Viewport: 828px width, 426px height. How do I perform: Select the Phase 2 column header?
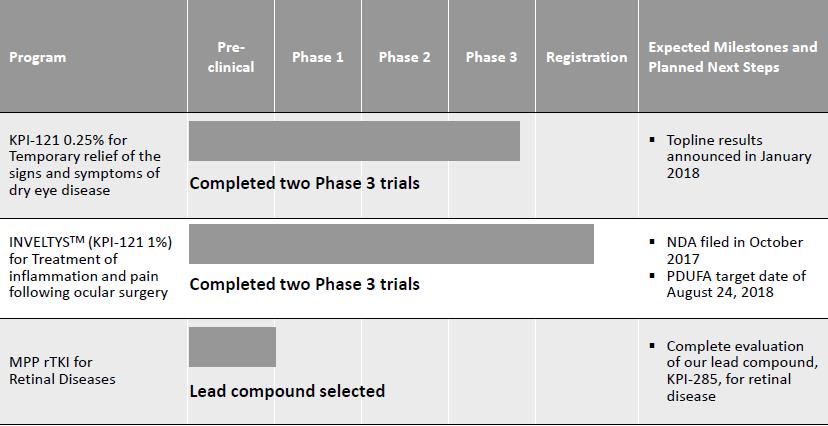[405, 57]
